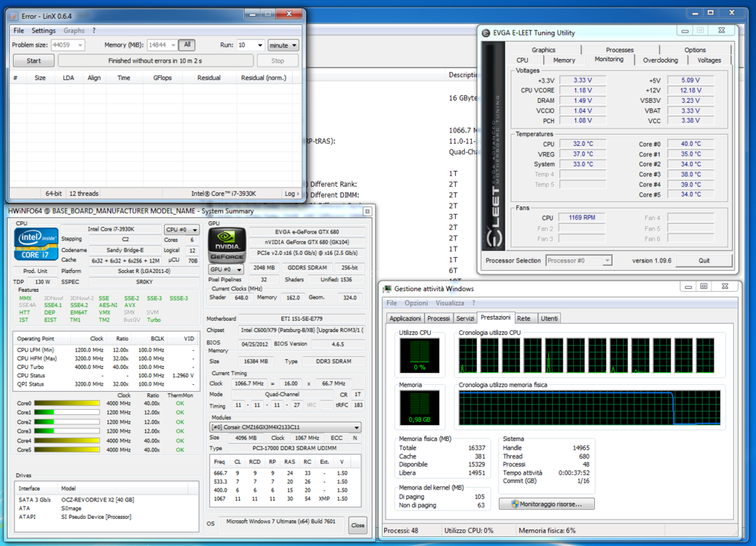Switch to Rete tab in Task Manager
Viewport: 756px width, 546px height.
click(x=524, y=318)
